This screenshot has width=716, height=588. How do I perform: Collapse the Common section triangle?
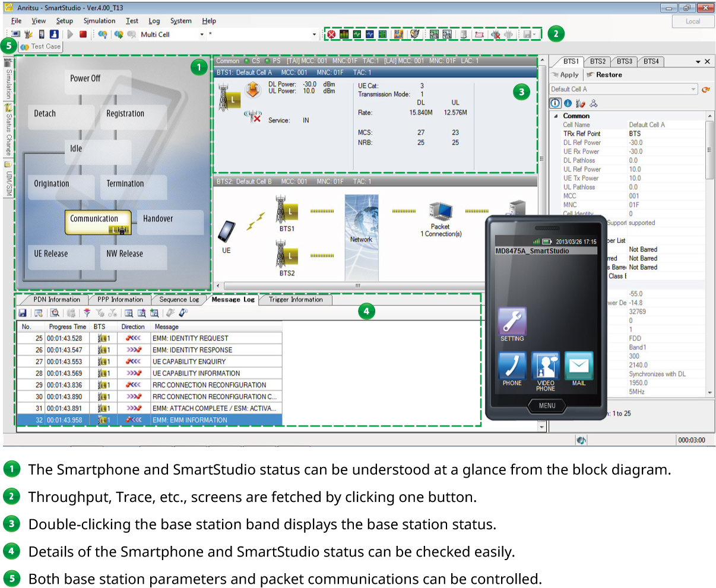[x=556, y=116]
